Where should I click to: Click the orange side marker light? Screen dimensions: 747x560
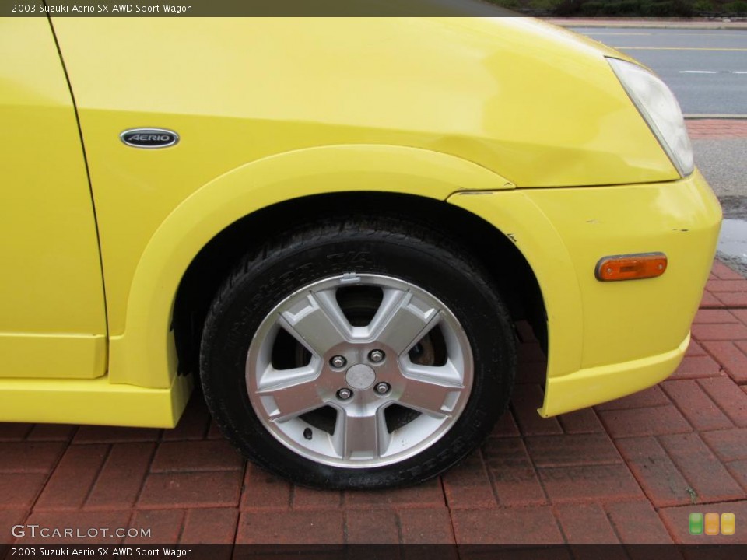(x=631, y=266)
